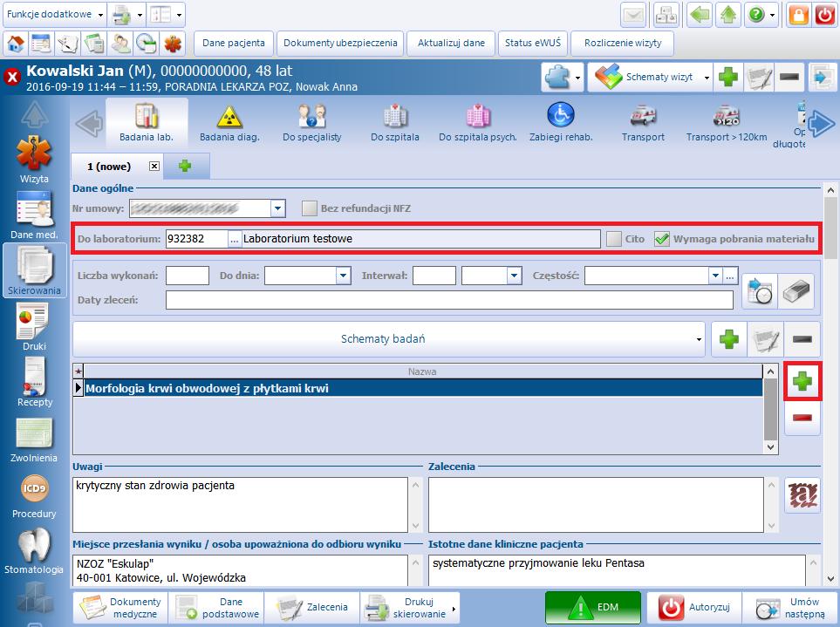Enable the Cito checkbox

pyautogui.click(x=614, y=239)
